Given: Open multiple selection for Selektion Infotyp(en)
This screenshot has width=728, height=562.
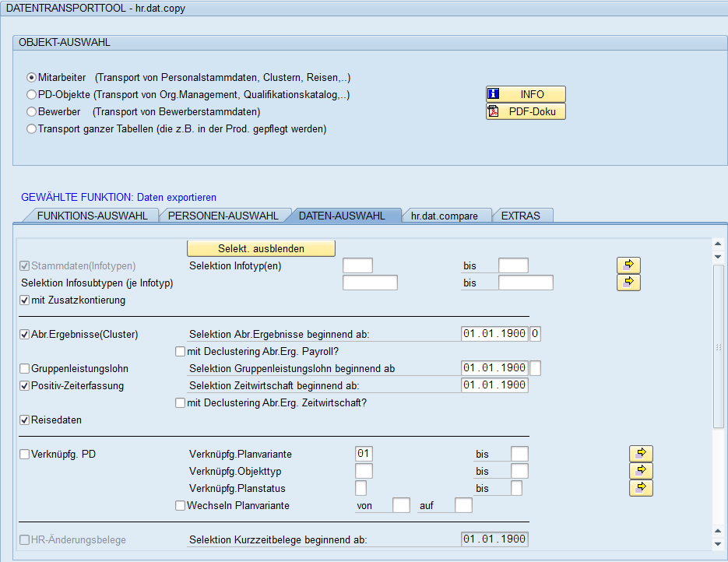Looking at the screenshot, I should (628, 265).
